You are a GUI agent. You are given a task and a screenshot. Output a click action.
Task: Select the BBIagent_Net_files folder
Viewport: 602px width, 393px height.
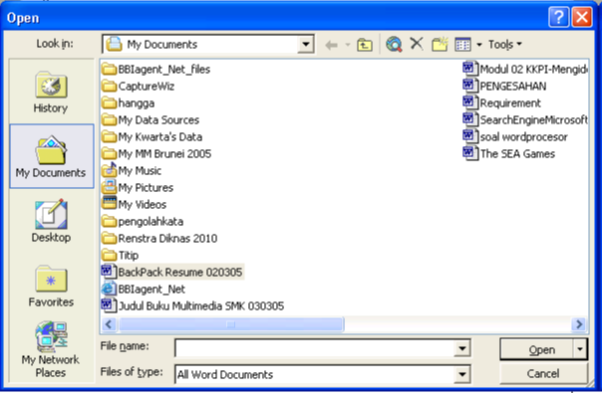pos(156,69)
